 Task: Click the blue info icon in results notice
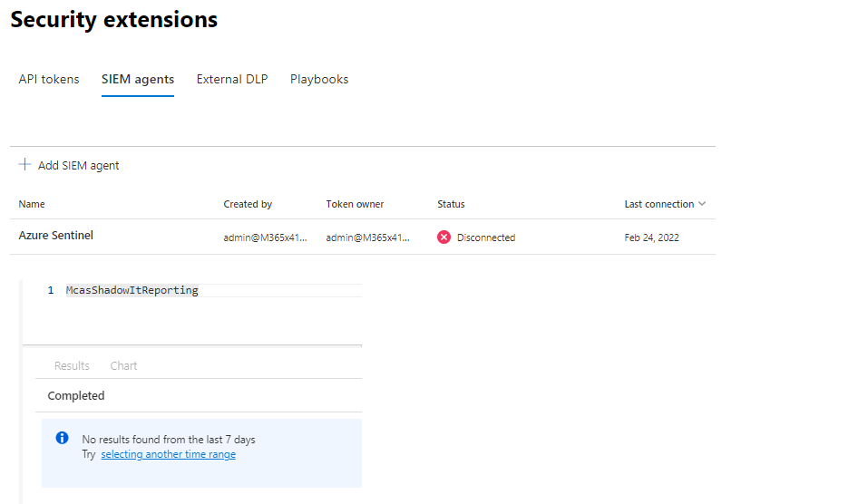63,438
